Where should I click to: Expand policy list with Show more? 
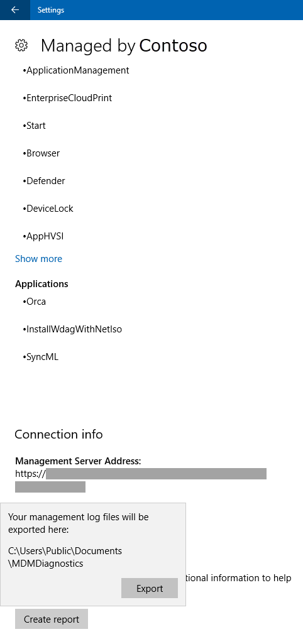pos(38,259)
